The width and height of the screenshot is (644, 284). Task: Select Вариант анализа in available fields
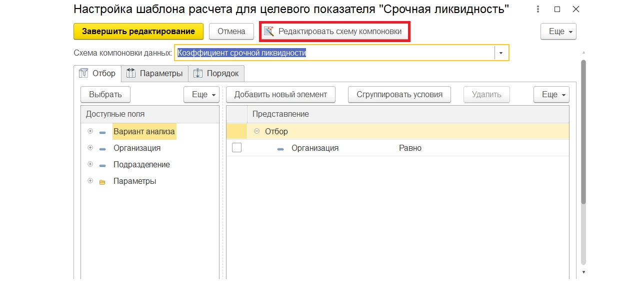(x=144, y=131)
